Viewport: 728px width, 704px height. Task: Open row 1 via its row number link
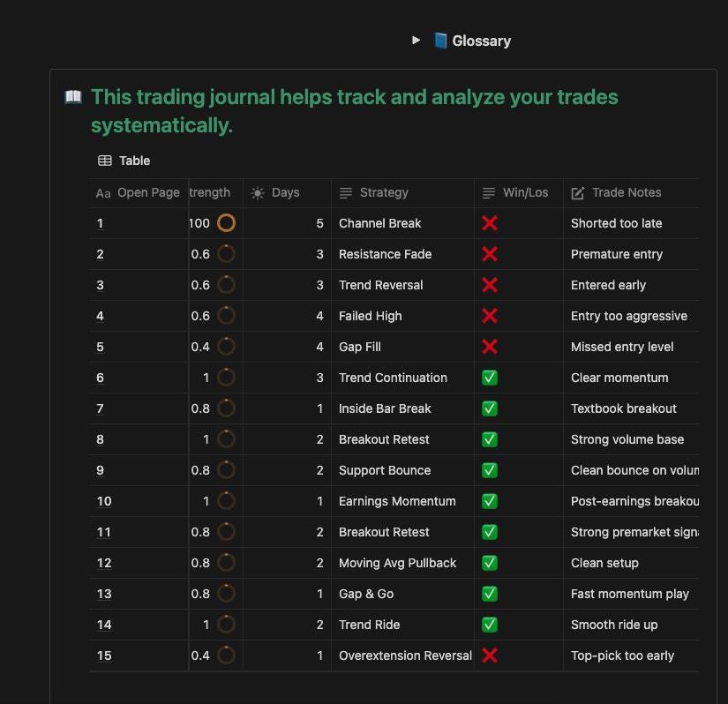coord(100,223)
